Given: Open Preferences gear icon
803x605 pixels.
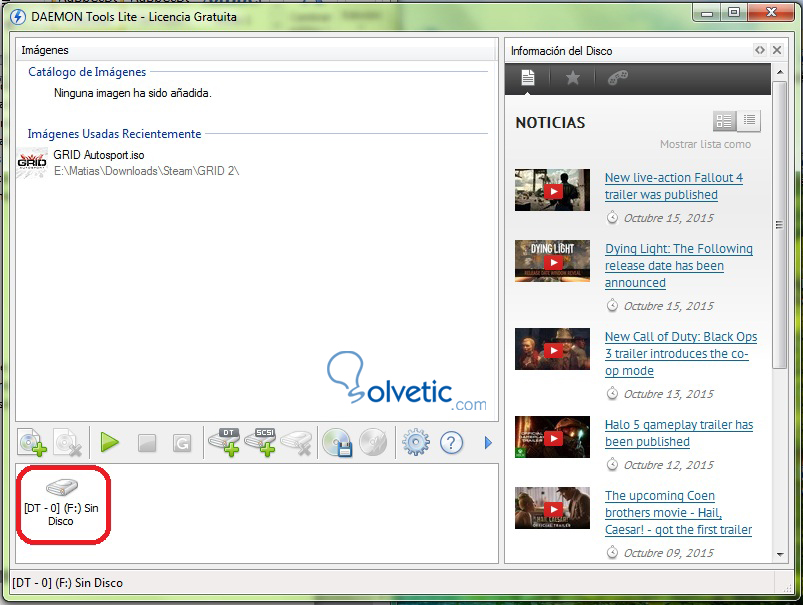Looking at the screenshot, I should point(415,442).
